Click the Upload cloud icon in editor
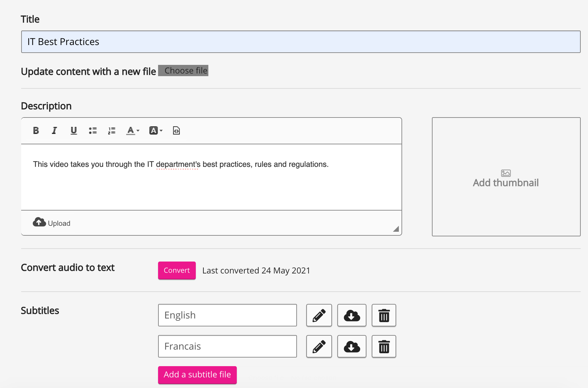 point(39,222)
